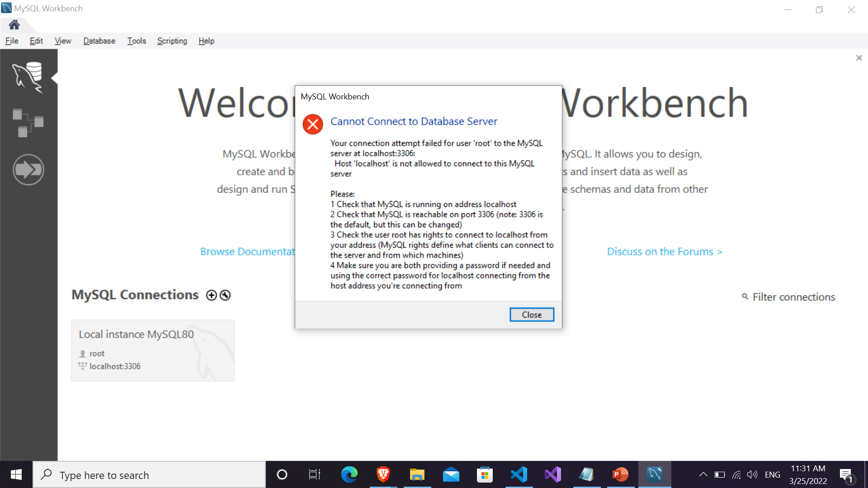This screenshot has height=488, width=868.
Task: Click the MySQL Workbench dolphin logo icon
Action: pos(28,76)
